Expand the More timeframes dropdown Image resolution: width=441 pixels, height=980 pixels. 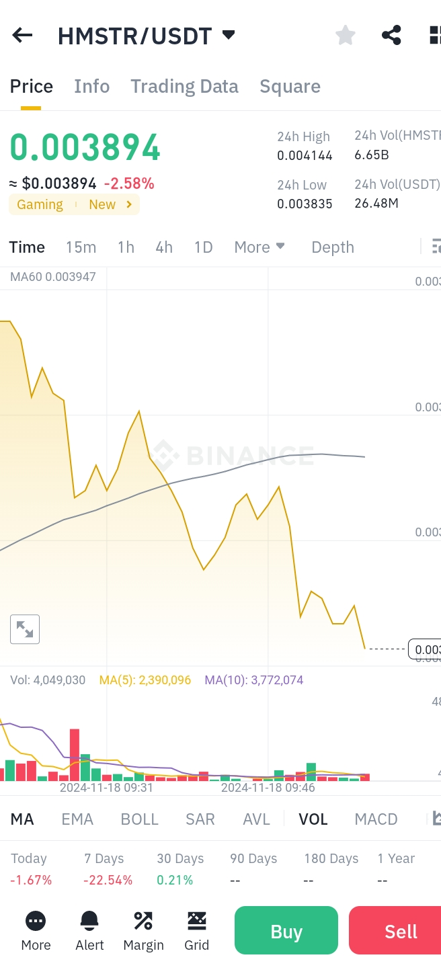click(x=259, y=247)
